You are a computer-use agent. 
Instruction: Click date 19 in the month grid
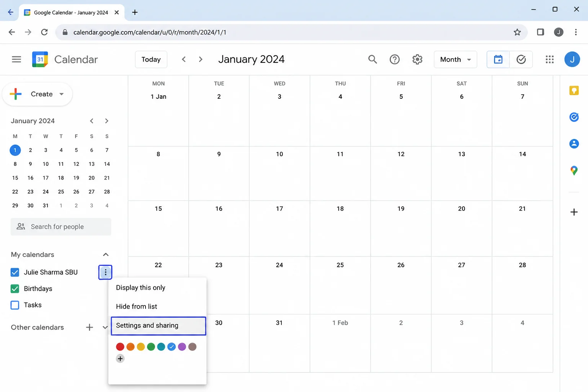pos(401,209)
